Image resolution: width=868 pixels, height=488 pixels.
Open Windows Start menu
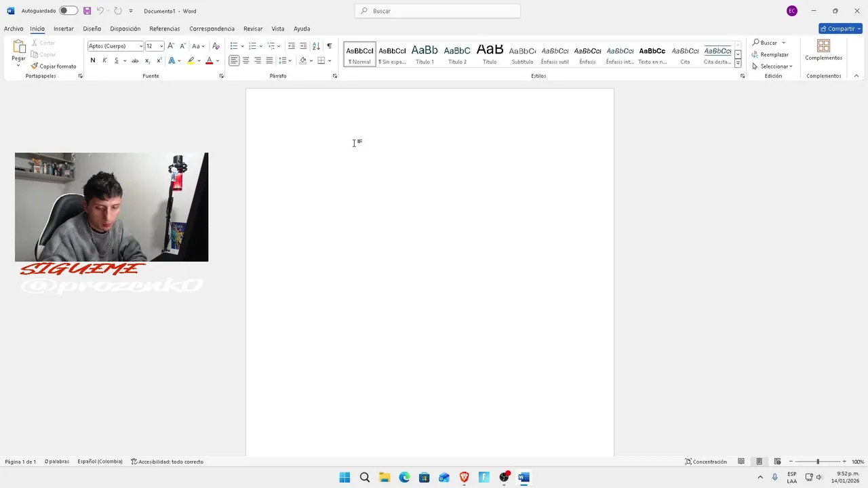tap(344, 477)
